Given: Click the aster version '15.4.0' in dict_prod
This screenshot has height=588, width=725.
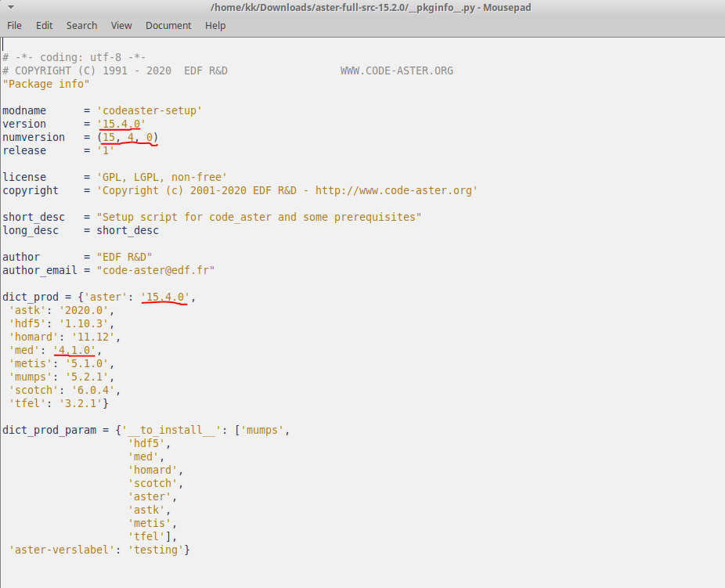Looking at the screenshot, I should (165, 297).
